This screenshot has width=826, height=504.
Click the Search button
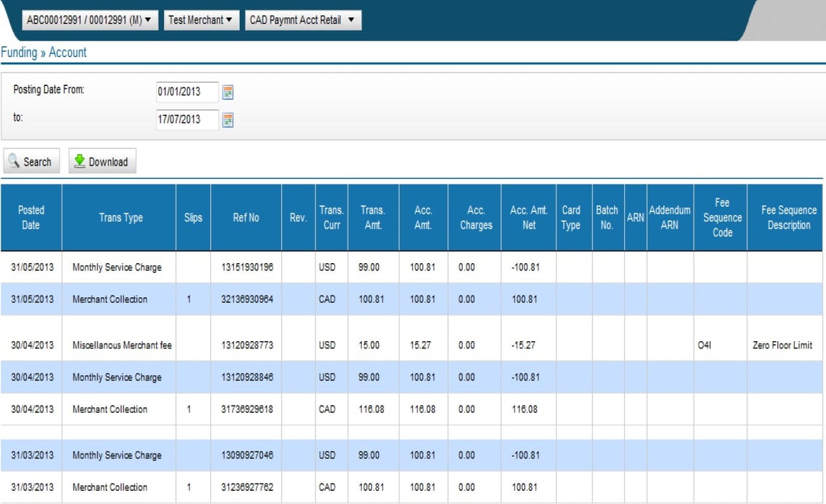click(31, 161)
